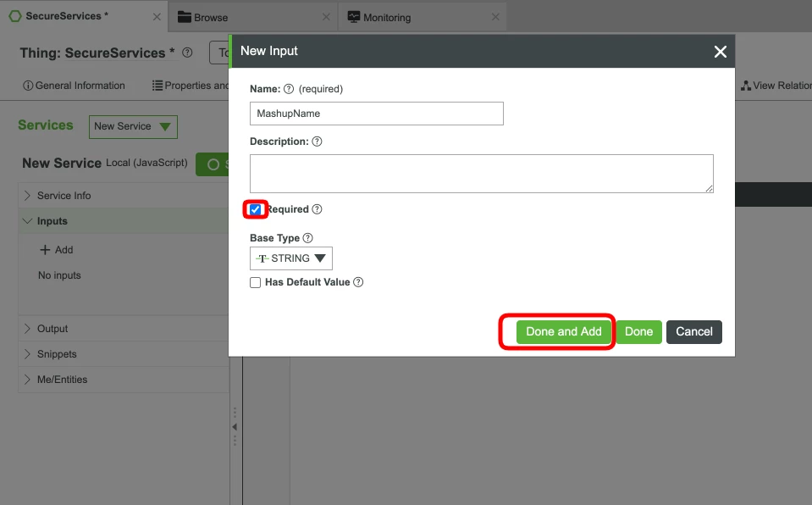Click the Monitoring dashboard icon in its tab

pyautogui.click(x=353, y=15)
